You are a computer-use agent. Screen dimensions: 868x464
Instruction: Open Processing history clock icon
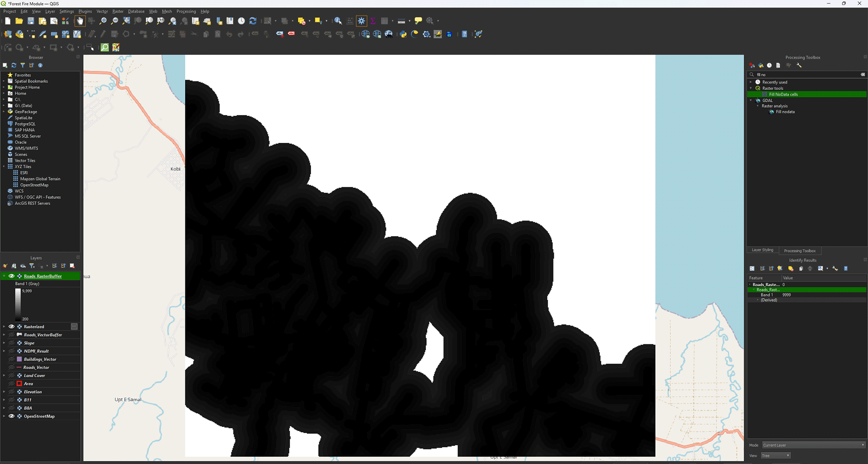[x=769, y=66]
